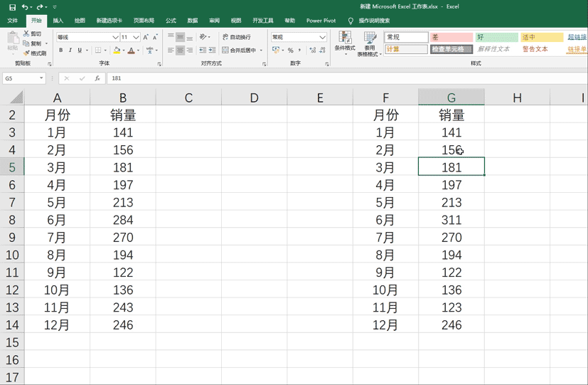Toggle top vertical alignment
The image size is (588, 385).
tap(171, 37)
